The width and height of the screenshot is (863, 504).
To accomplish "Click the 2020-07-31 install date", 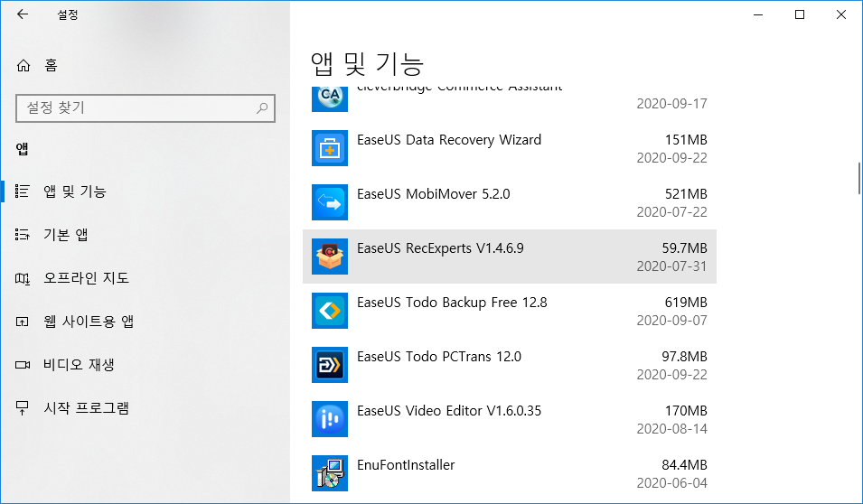I will 672,266.
